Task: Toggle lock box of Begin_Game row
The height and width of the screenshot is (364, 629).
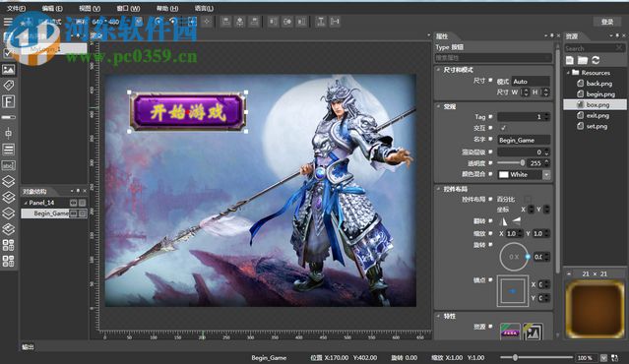Action: (x=83, y=213)
